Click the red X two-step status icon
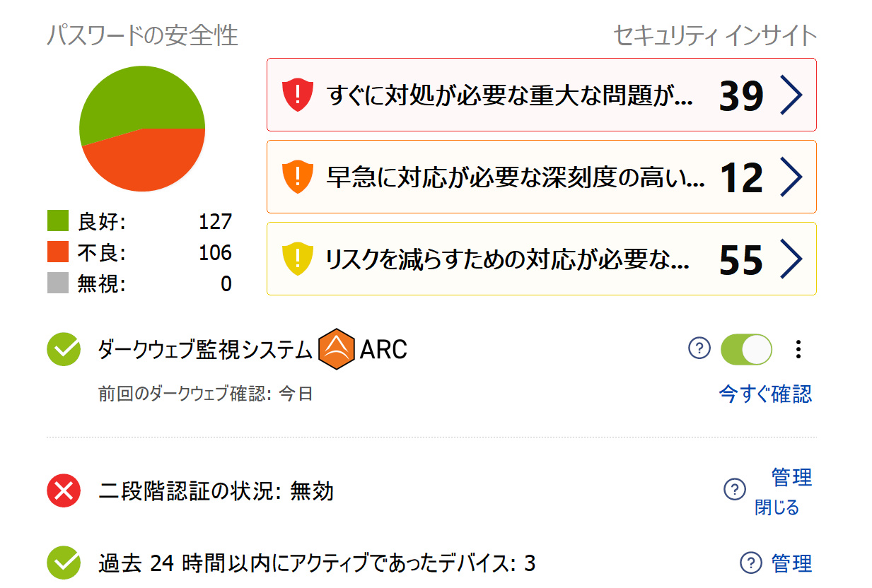Image resolution: width=872 pixels, height=588 pixels. [x=64, y=490]
